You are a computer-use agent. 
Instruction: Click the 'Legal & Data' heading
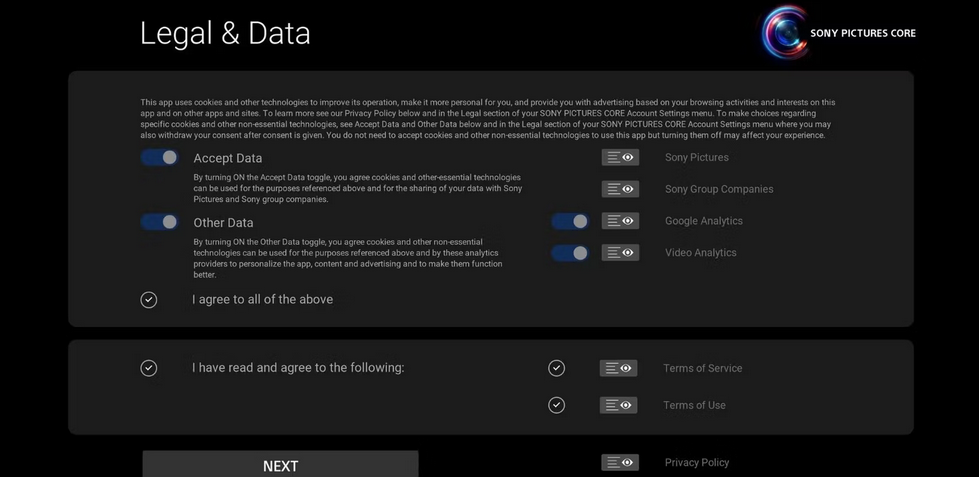225,33
